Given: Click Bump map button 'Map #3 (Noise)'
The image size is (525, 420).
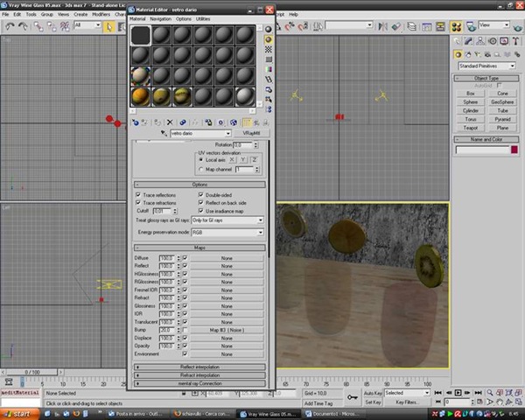Looking at the screenshot, I should (x=227, y=330).
